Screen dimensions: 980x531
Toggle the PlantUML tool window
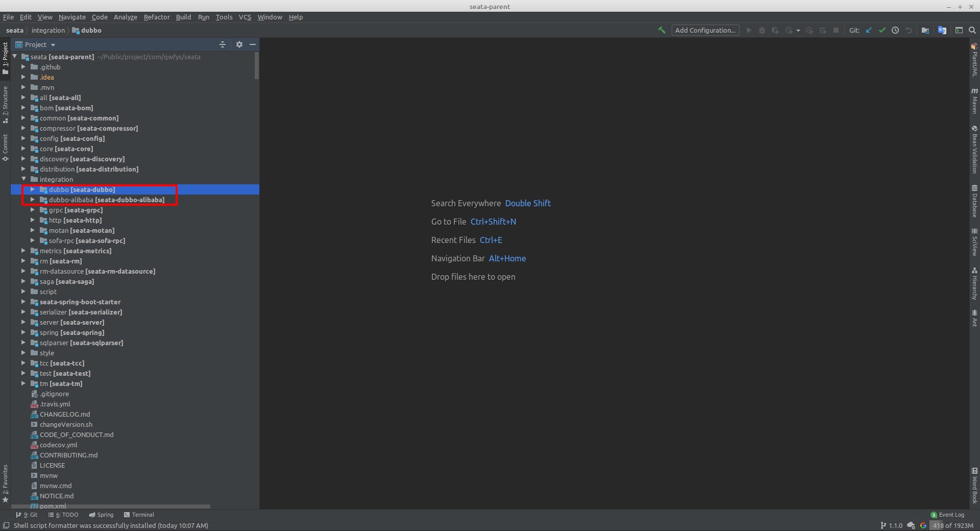(974, 60)
